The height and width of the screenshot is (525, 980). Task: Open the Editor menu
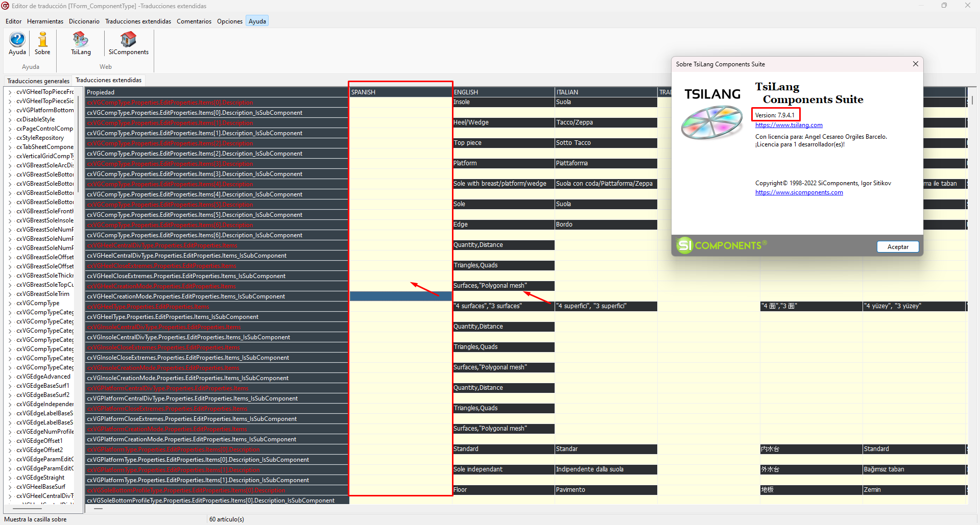(x=13, y=21)
